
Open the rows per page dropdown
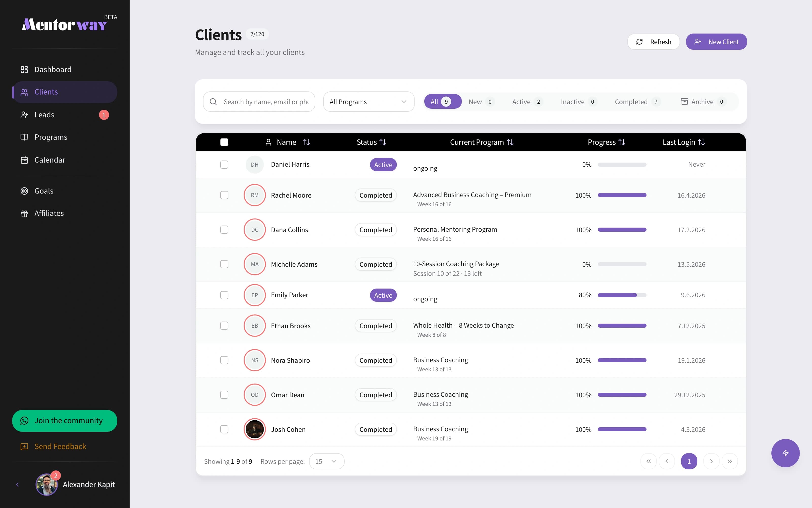[327, 461]
